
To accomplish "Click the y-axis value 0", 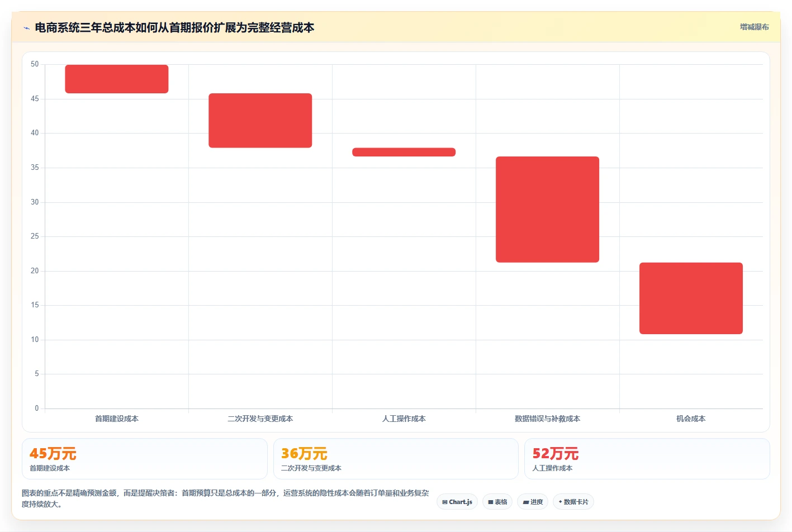I will [37, 408].
